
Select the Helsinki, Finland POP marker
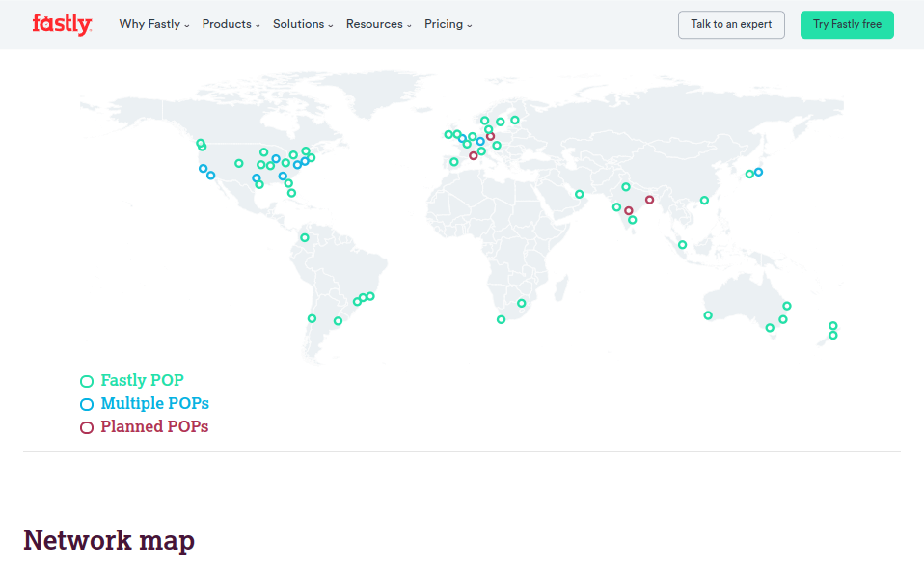515,121
